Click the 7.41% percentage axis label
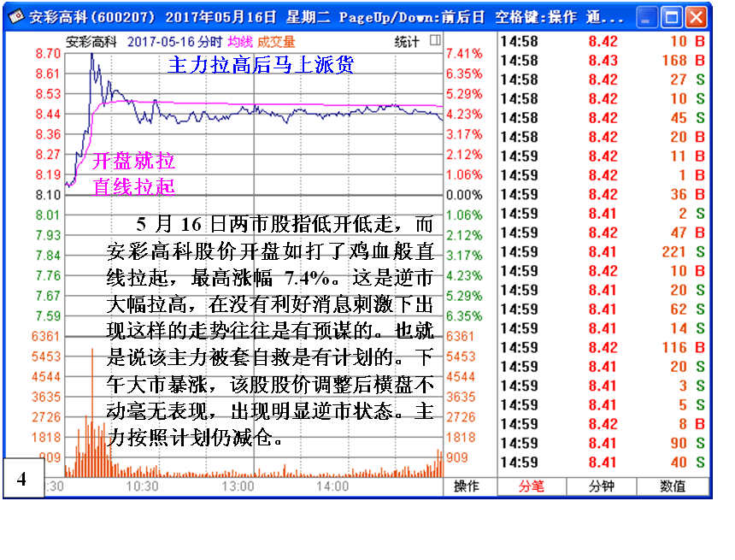735x560 pixels. point(464,54)
